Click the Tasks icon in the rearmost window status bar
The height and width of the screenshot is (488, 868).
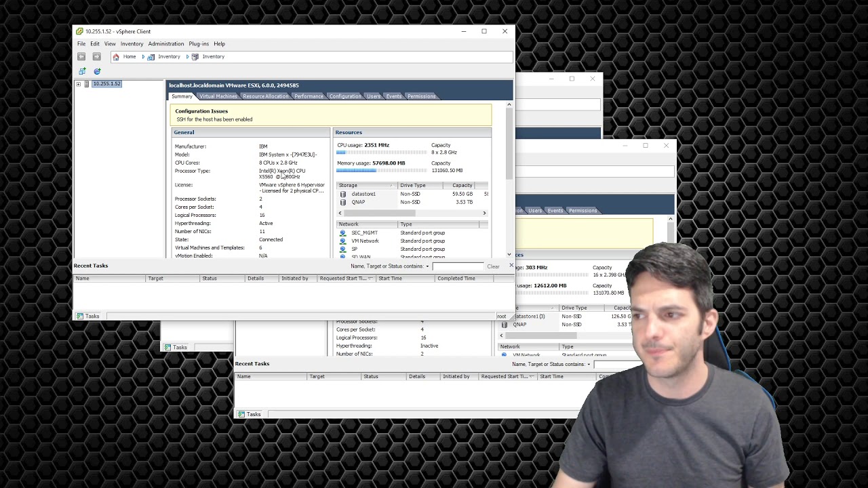[167, 347]
